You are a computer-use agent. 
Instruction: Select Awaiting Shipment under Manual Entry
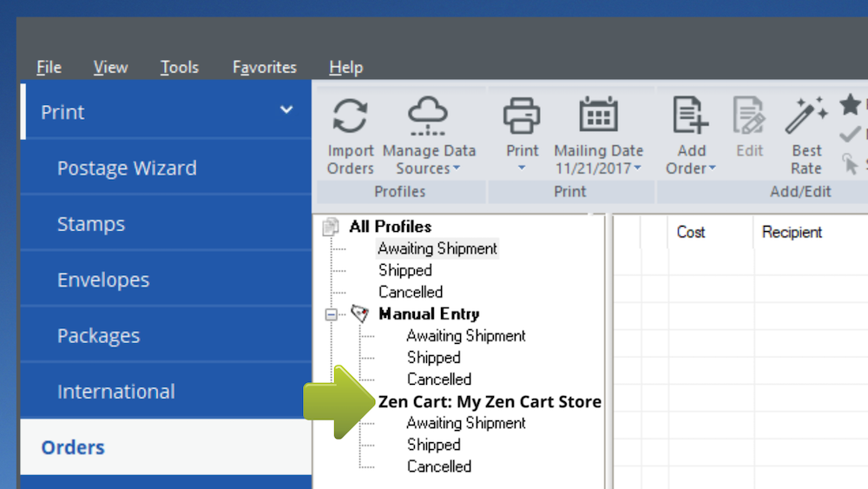click(466, 335)
